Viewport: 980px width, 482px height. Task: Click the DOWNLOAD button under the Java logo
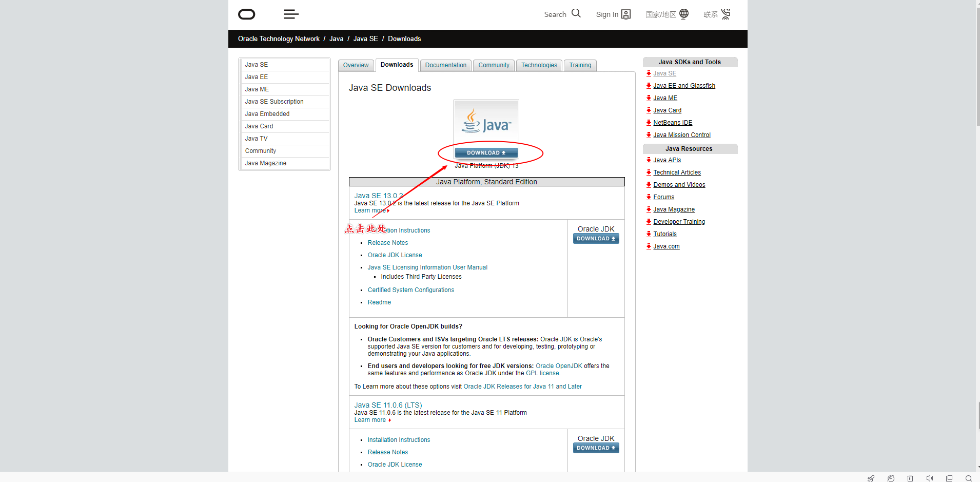pyautogui.click(x=486, y=153)
